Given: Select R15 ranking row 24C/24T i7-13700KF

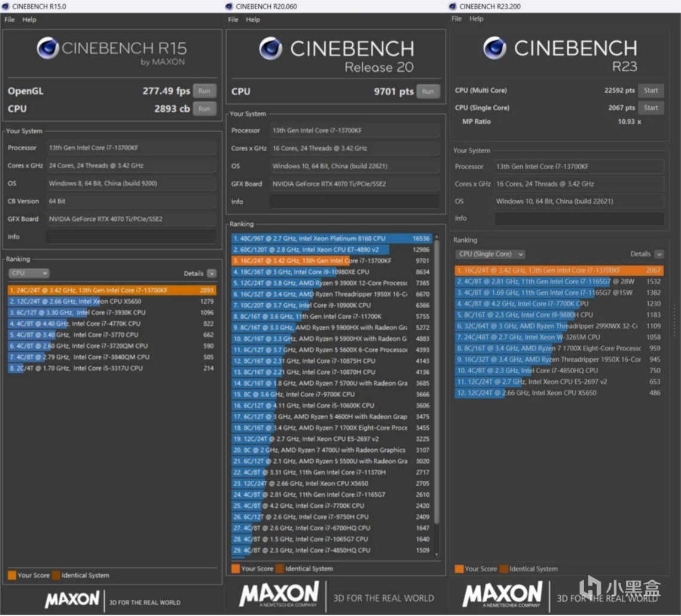Looking at the screenshot, I should click(x=112, y=290).
